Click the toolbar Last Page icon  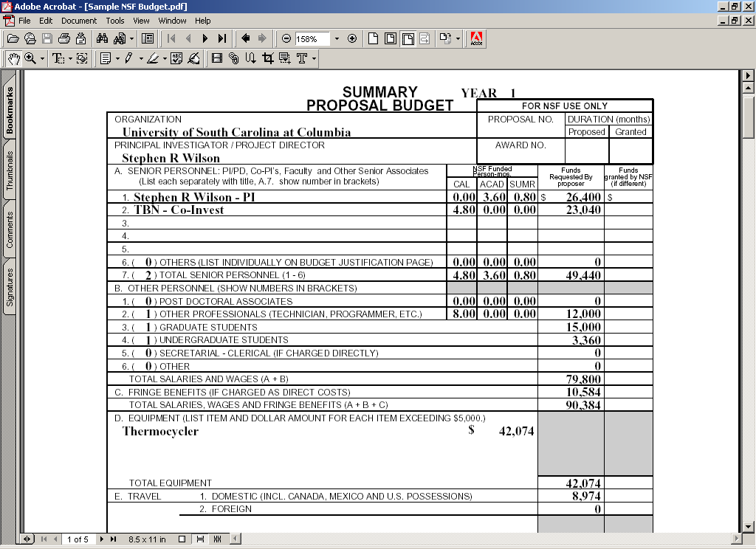pos(221,38)
